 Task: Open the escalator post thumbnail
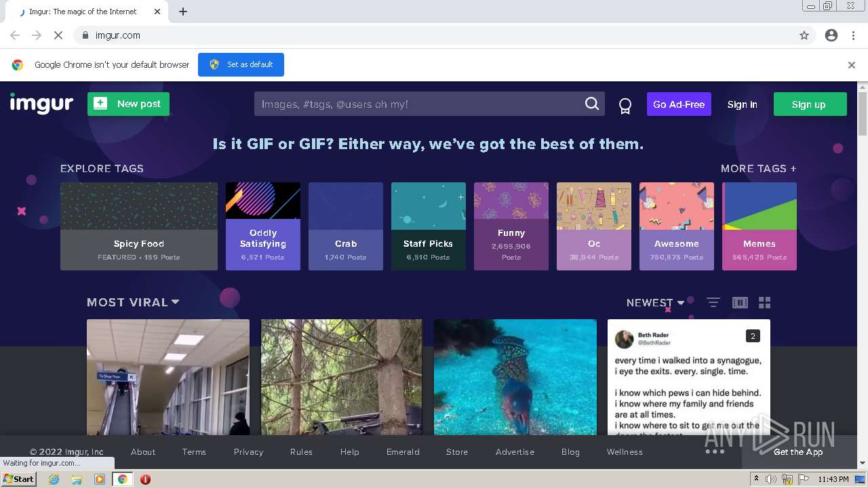168,377
